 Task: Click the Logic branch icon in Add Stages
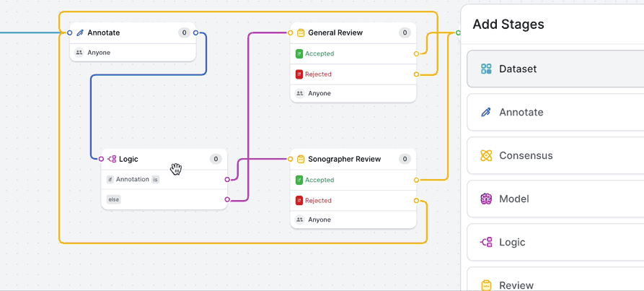coord(486,242)
